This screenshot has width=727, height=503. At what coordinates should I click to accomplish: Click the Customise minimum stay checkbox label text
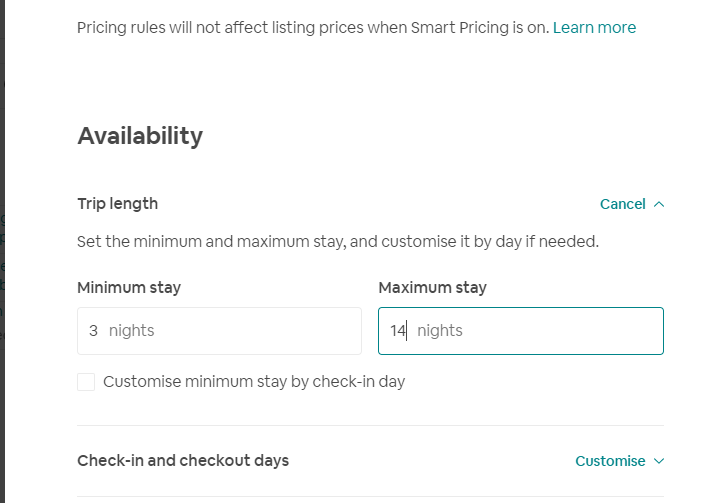[254, 382]
